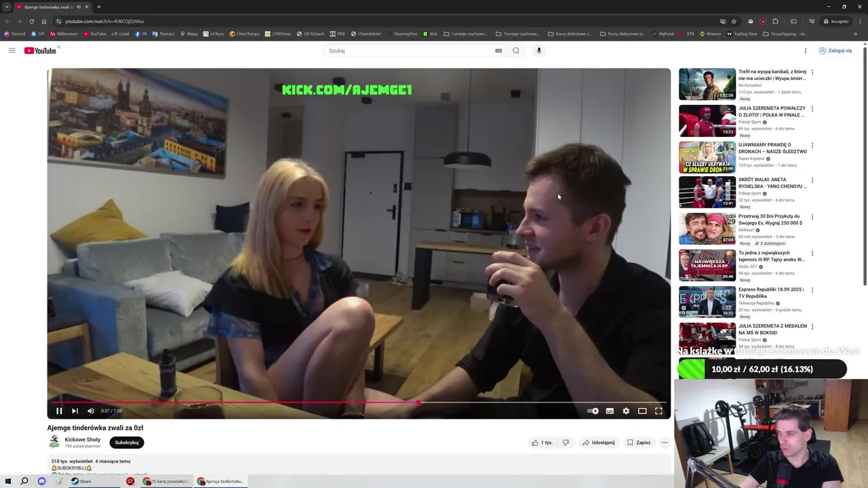868x488 pixels.
Task: Click the Zaloguj się sign-in button
Action: (x=835, y=50)
